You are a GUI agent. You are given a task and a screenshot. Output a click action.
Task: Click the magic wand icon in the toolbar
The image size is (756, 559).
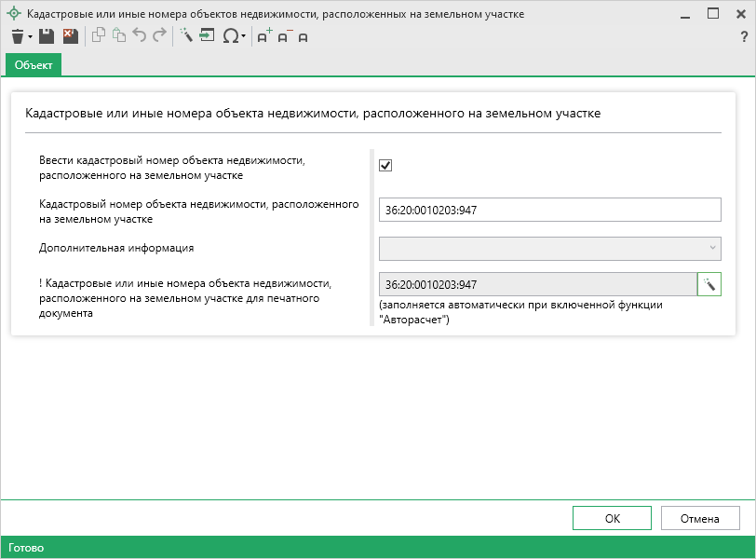click(185, 36)
